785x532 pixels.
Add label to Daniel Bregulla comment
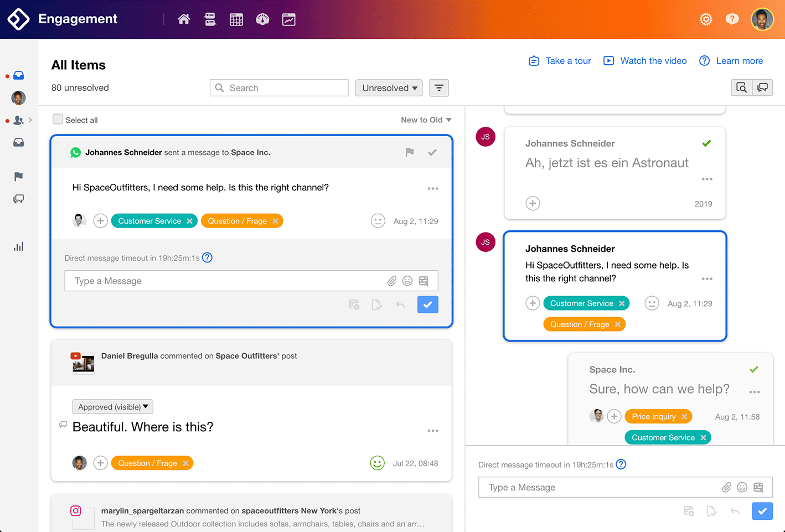coord(100,463)
